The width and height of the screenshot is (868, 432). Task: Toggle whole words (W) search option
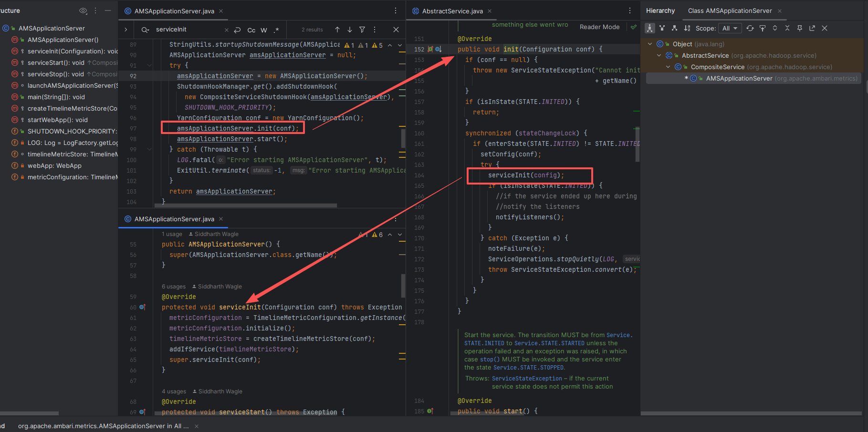click(x=264, y=30)
